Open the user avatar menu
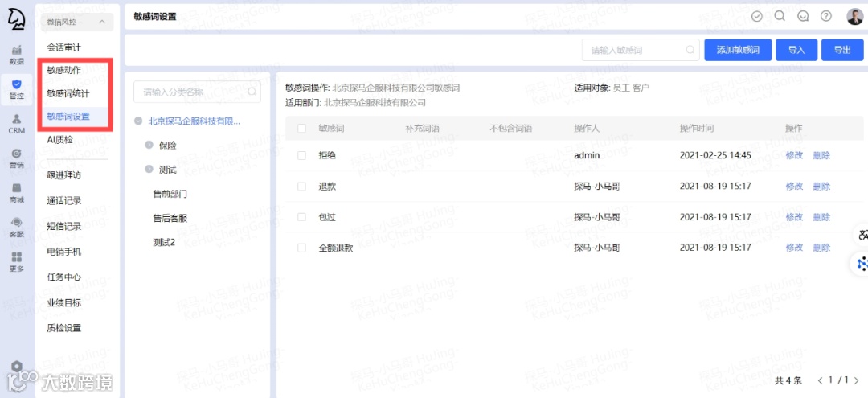868x398 pixels. click(854, 17)
